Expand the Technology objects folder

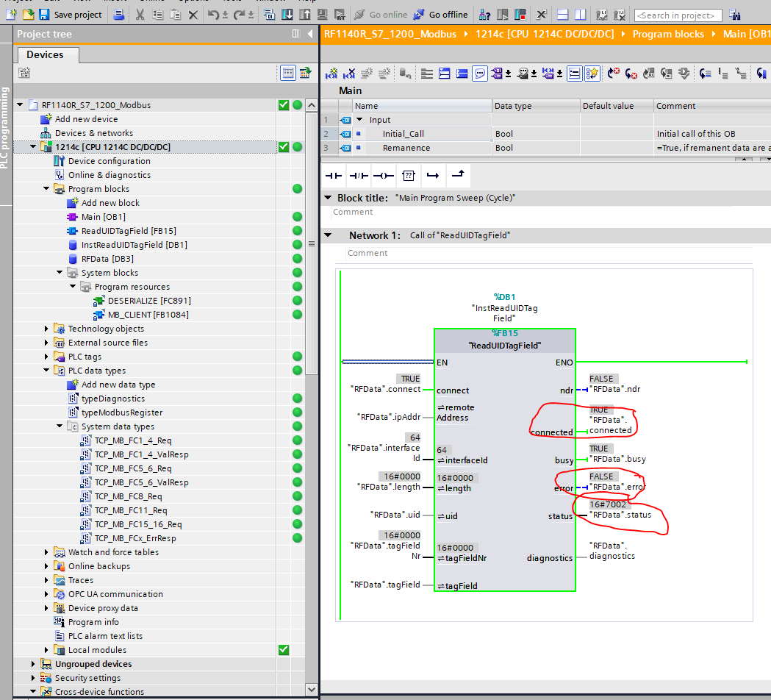point(47,329)
